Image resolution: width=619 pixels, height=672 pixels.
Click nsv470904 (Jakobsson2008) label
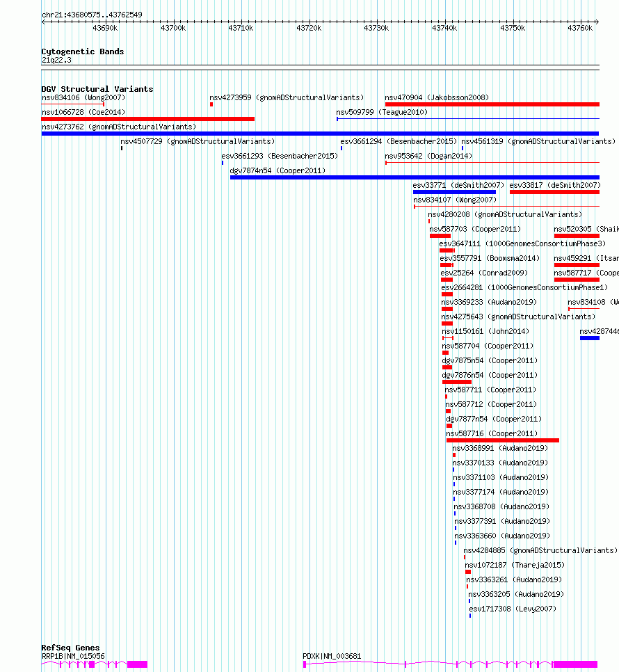(x=437, y=97)
